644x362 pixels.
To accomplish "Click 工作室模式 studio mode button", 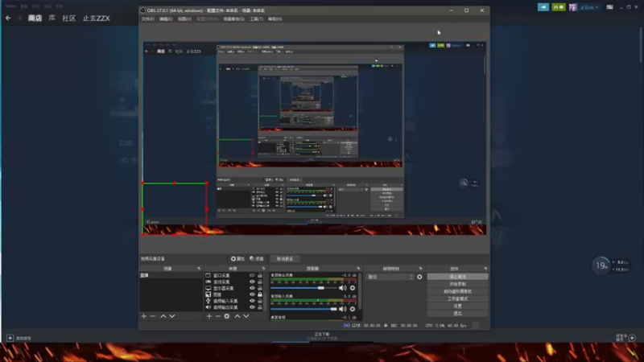I will pos(457,298).
